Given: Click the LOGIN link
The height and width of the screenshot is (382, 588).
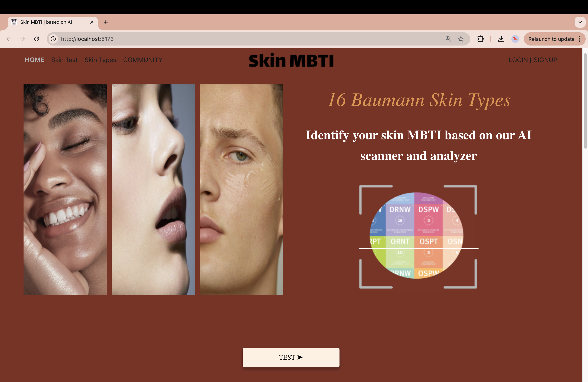Looking at the screenshot, I should 518,60.
